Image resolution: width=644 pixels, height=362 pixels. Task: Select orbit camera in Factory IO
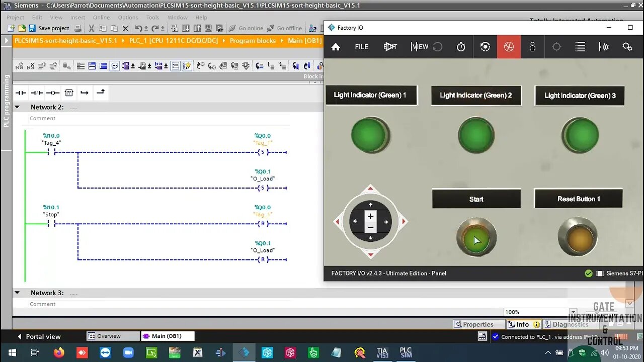point(485,47)
